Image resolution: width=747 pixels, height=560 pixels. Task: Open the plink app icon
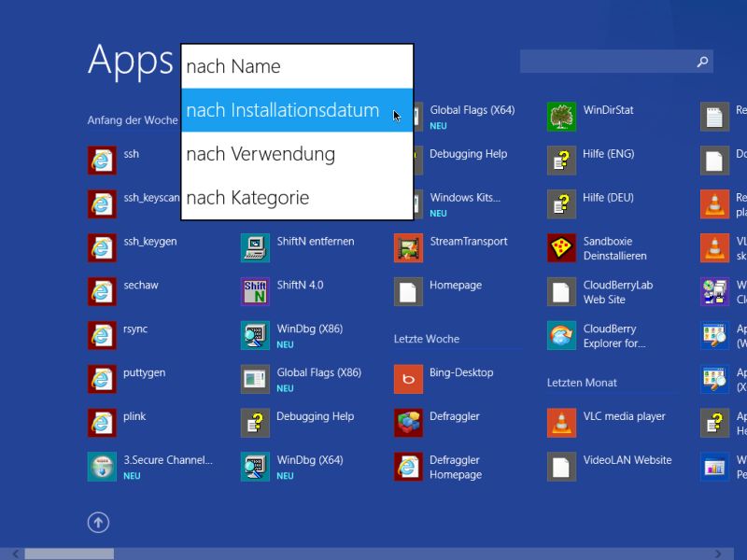click(102, 423)
